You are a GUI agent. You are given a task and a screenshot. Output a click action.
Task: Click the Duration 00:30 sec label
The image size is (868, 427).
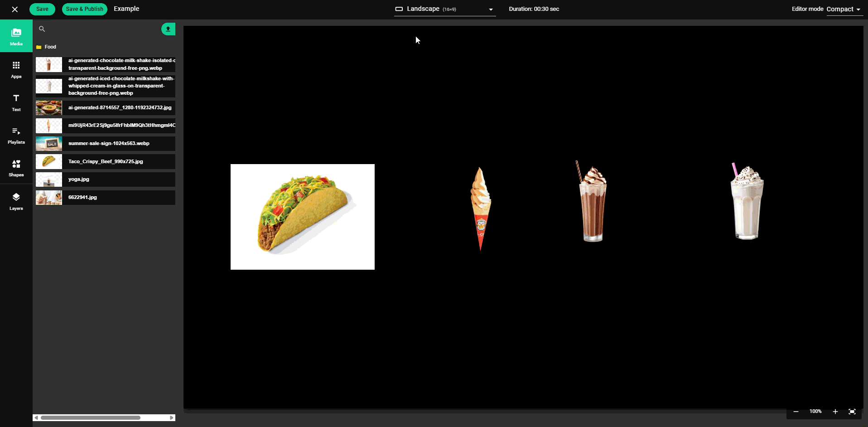pos(534,9)
